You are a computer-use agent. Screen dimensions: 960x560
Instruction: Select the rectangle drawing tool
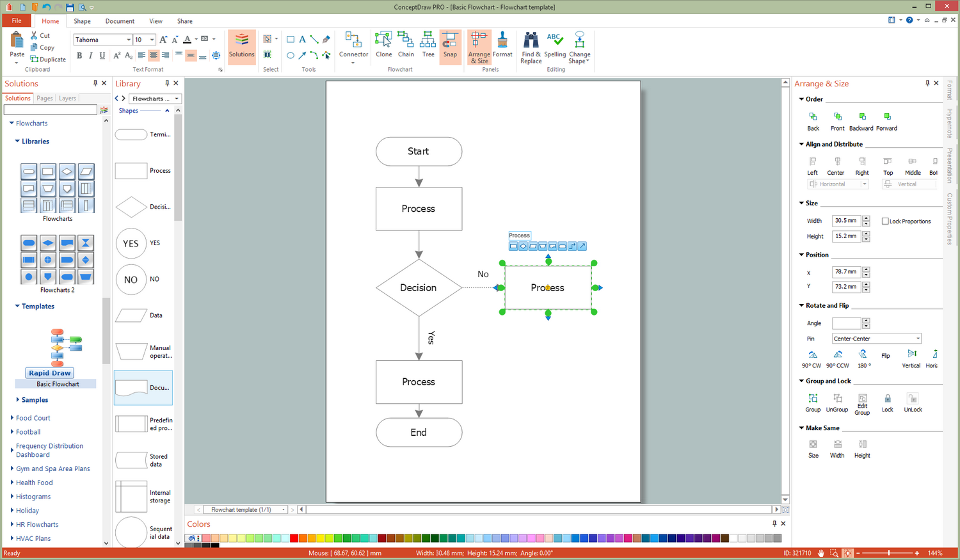pos(291,40)
